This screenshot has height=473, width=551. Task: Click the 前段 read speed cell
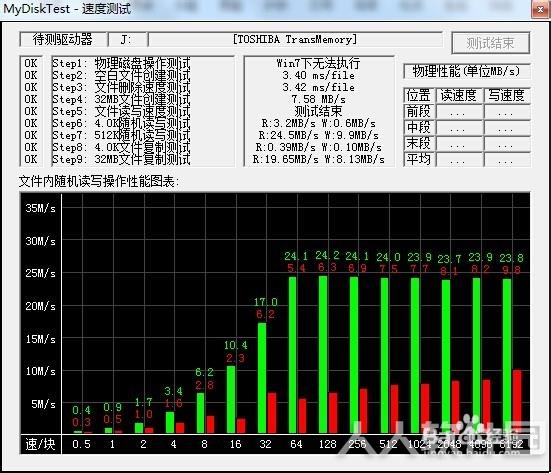pos(459,112)
